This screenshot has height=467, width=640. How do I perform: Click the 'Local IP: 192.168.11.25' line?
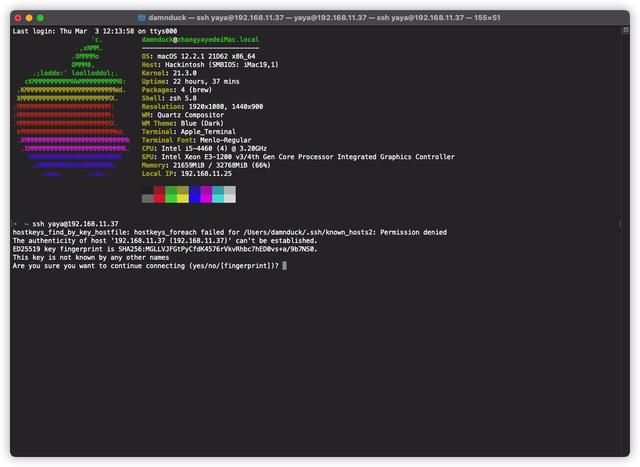pos(187,173)
